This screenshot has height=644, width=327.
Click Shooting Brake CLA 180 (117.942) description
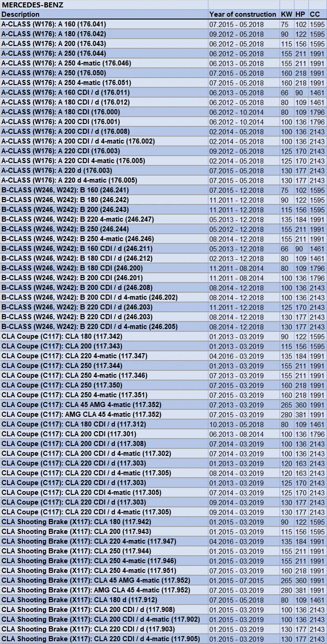point(104,522)
